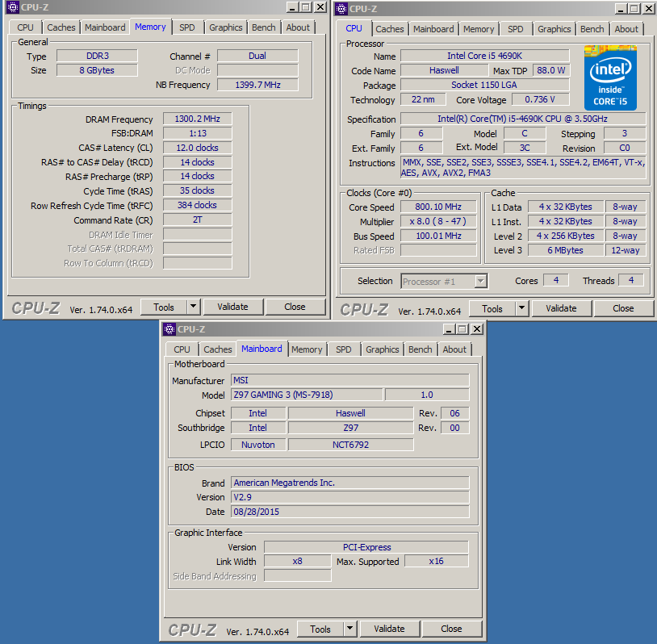
Task: Open the Graphics tab in the CPU window
Action: 554,29
